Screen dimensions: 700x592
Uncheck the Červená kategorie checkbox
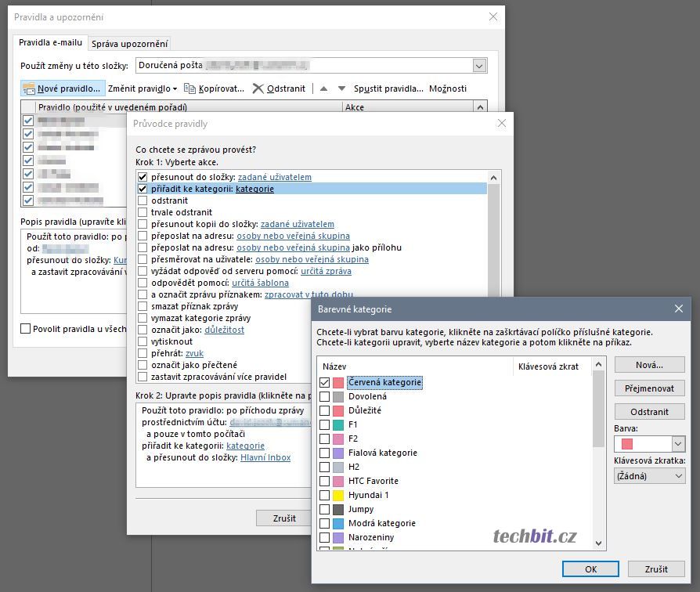(325, 383)
